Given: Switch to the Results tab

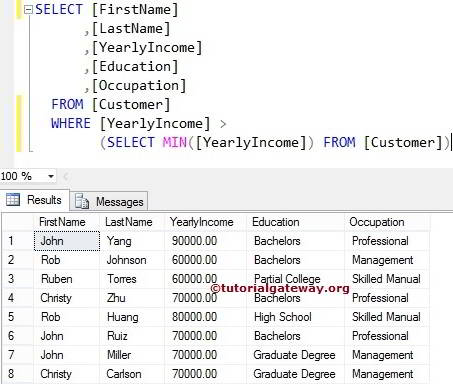Looking at the screenshot, I should 35,200.
